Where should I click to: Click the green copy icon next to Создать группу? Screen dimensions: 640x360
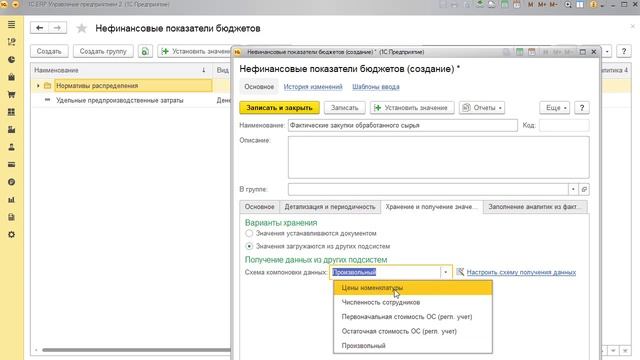click(145, 51)
